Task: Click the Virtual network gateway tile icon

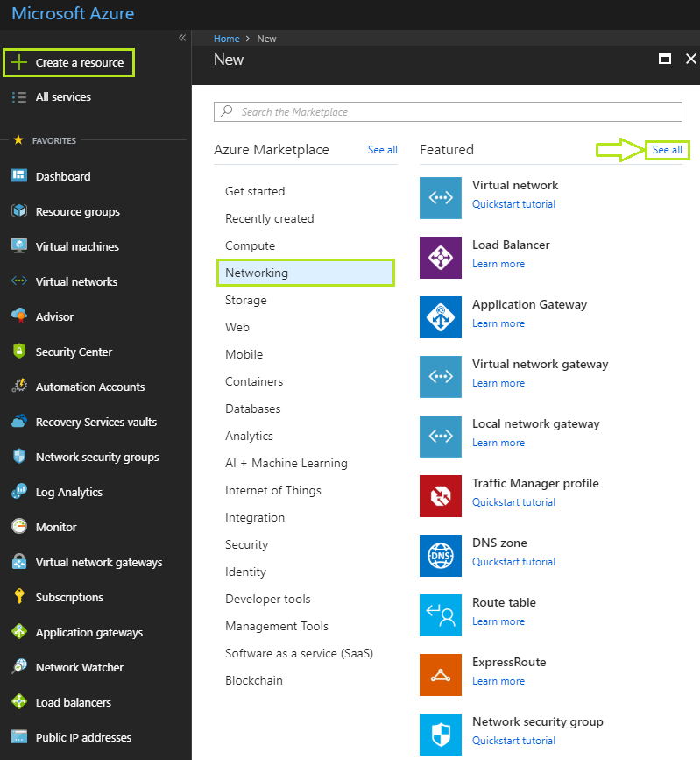Action: click(x=441, y=377)
